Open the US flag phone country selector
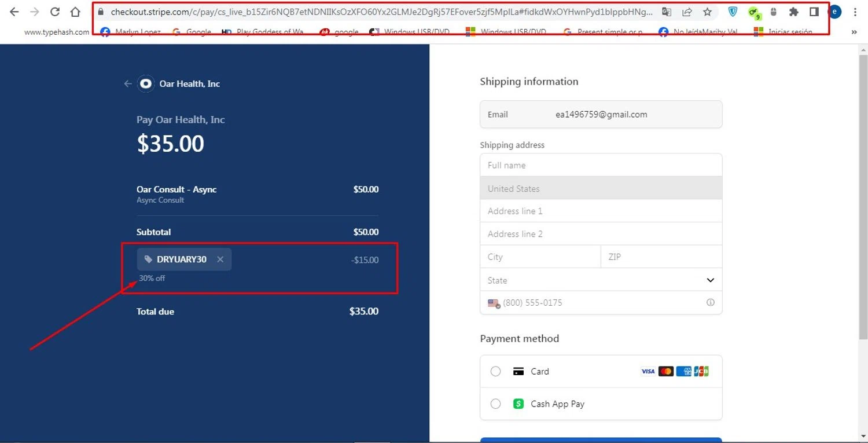 tap(494, 303)
